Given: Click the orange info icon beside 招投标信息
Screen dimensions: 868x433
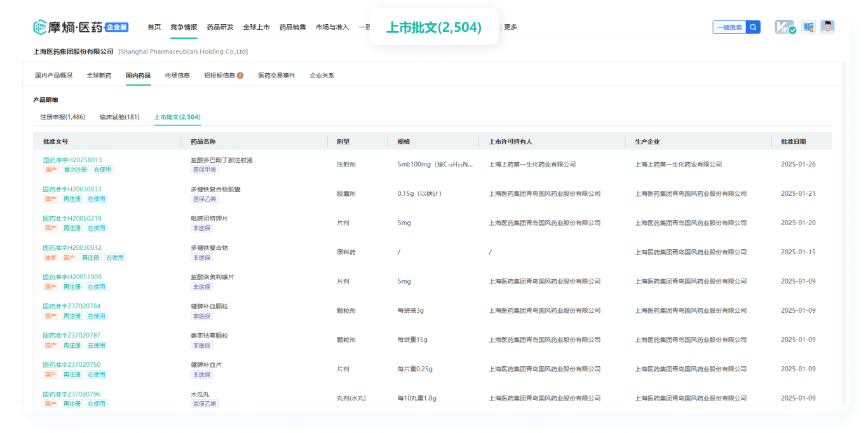Looking at the screenshot, I should (240, 76).
